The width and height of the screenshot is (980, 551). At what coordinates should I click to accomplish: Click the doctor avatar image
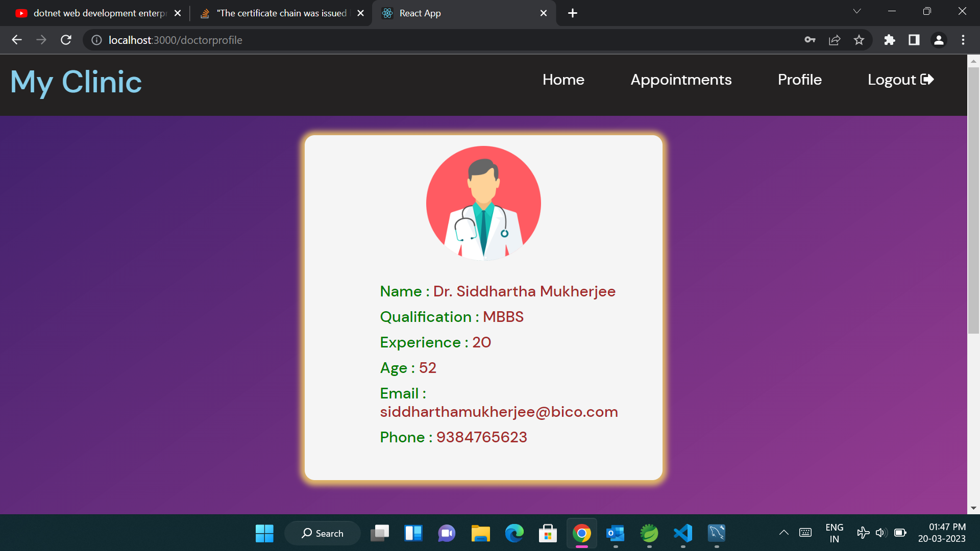483,203
